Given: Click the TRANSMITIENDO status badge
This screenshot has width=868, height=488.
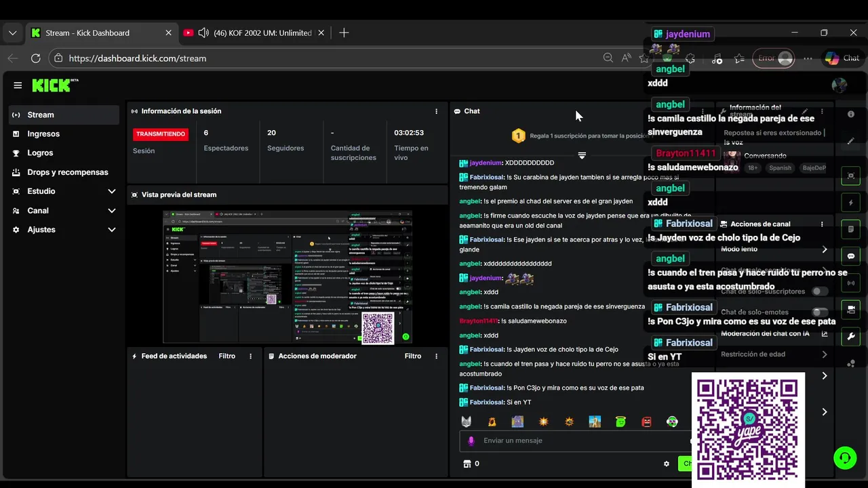Looking at the screenshot, I should coord(161,134).
